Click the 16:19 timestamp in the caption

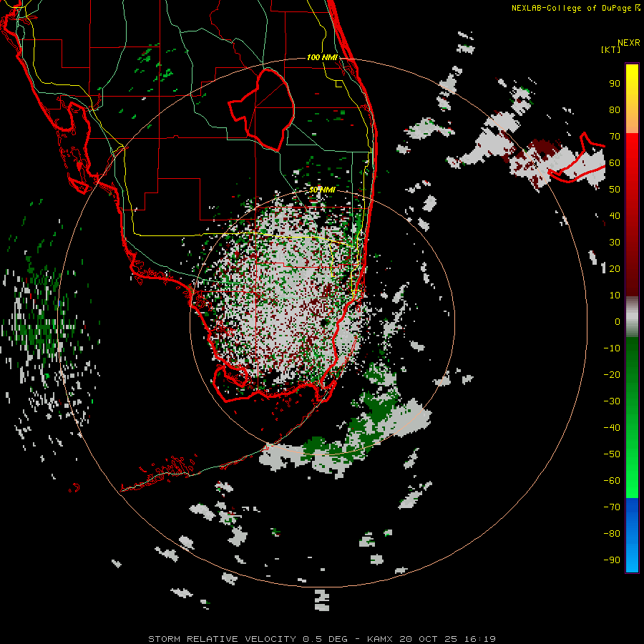480,639
